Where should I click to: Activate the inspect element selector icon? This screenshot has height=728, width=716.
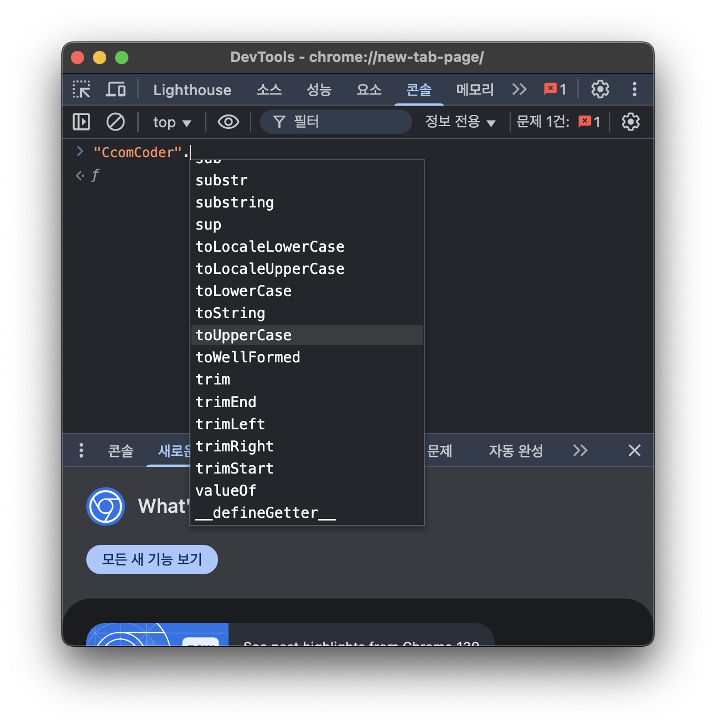click(x=82, y=89)
